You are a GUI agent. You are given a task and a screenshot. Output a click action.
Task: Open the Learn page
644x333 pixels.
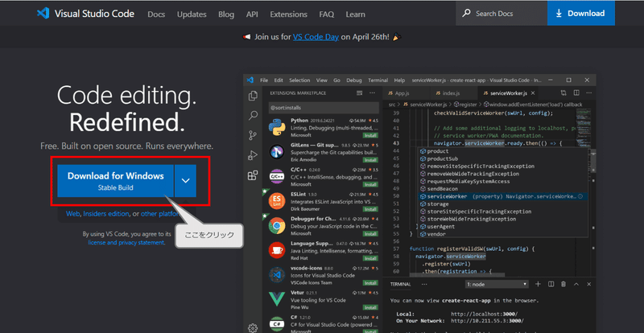355,14
